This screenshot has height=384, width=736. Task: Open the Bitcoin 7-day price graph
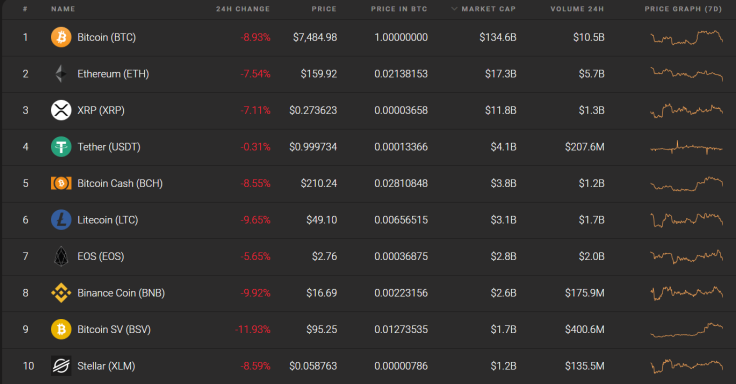click(686, 38)
